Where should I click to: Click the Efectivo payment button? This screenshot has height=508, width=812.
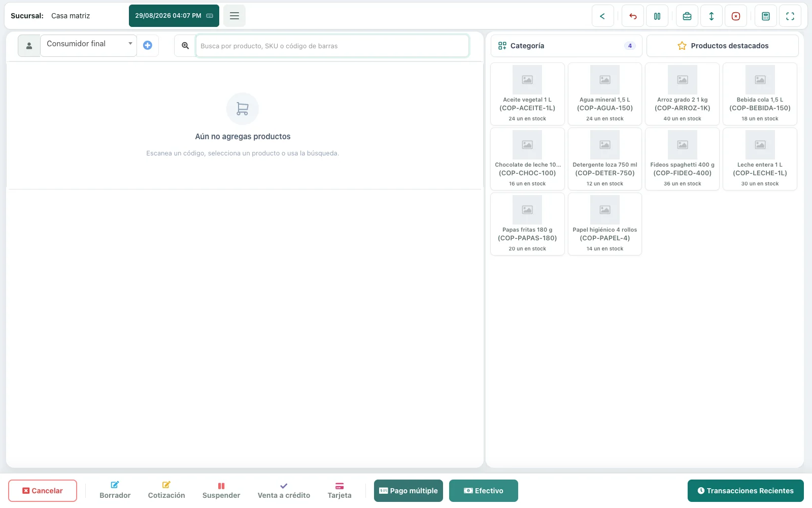point(484,491)
